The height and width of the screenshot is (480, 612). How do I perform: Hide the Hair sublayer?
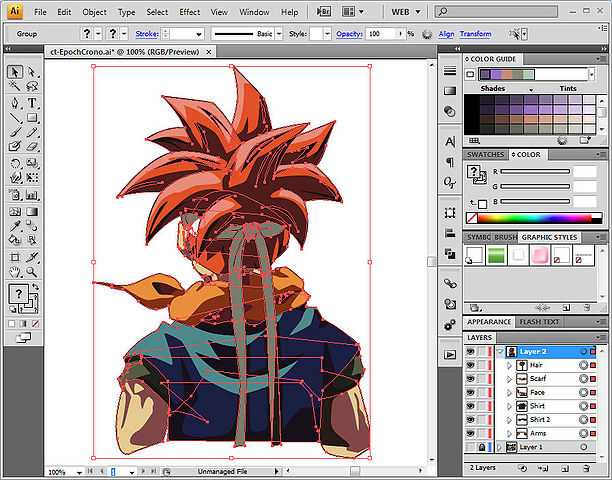(471, 365)
